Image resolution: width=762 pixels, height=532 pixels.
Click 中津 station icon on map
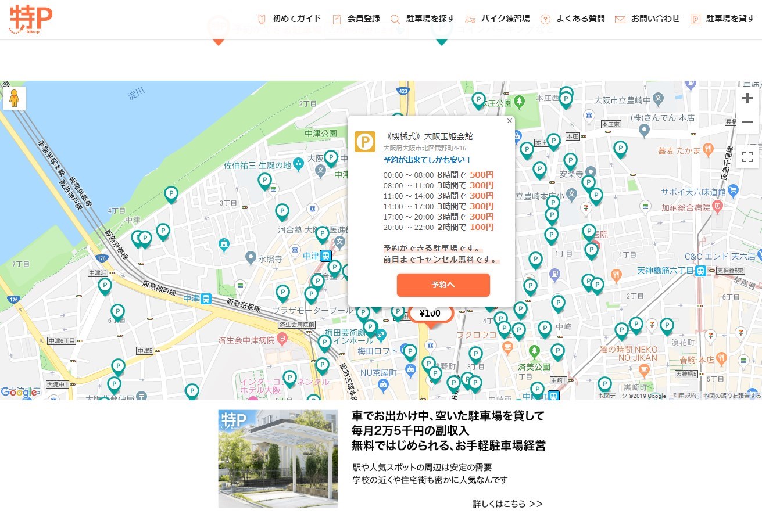pos(326,256)
